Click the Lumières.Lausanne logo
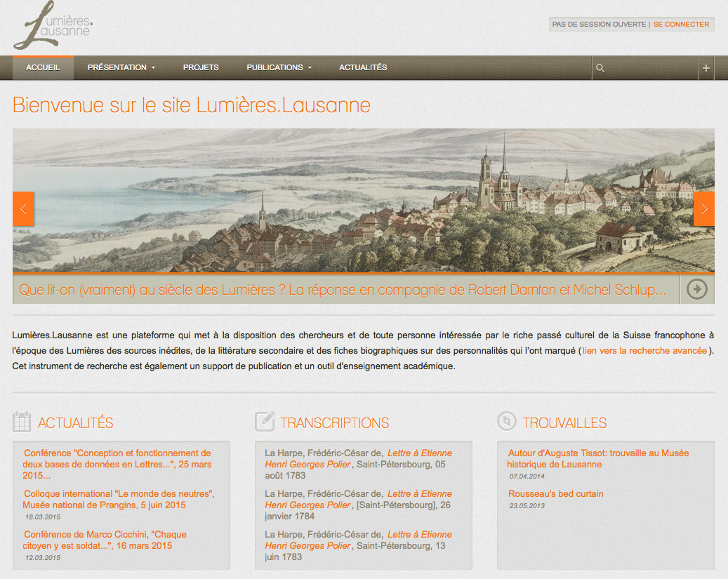Image resolution: width=728 pixels, height=579 pixels. coord(53,25)
